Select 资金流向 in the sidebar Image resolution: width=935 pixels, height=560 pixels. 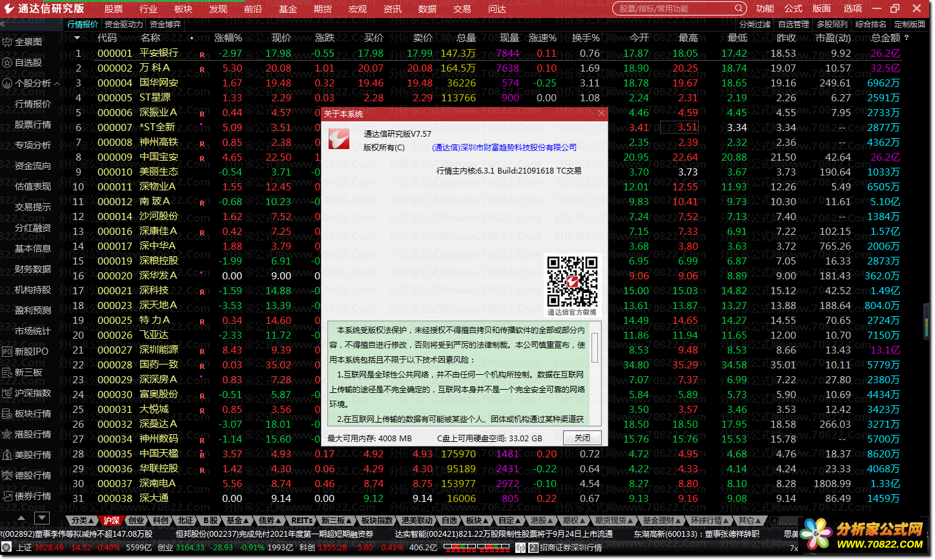33,166
